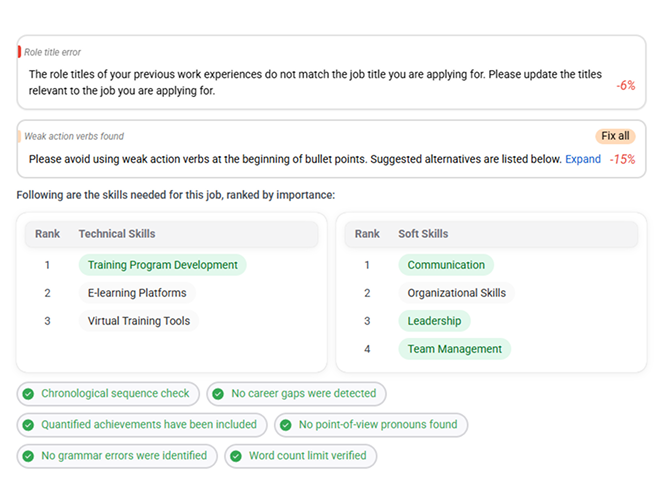The width and height of the screenshot is (667, 500).
Task: Click the Rank header in Technical Skills table
Action: coord(47,234)
